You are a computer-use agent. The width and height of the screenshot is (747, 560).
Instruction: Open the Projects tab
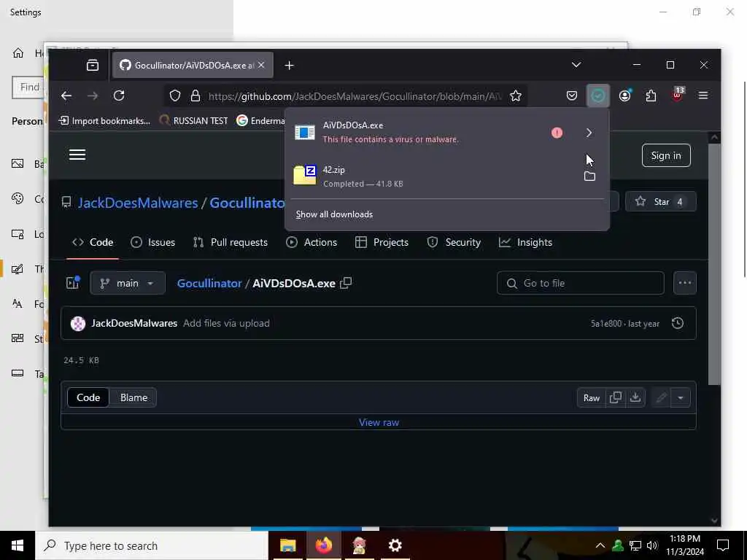tap(382, 242)
